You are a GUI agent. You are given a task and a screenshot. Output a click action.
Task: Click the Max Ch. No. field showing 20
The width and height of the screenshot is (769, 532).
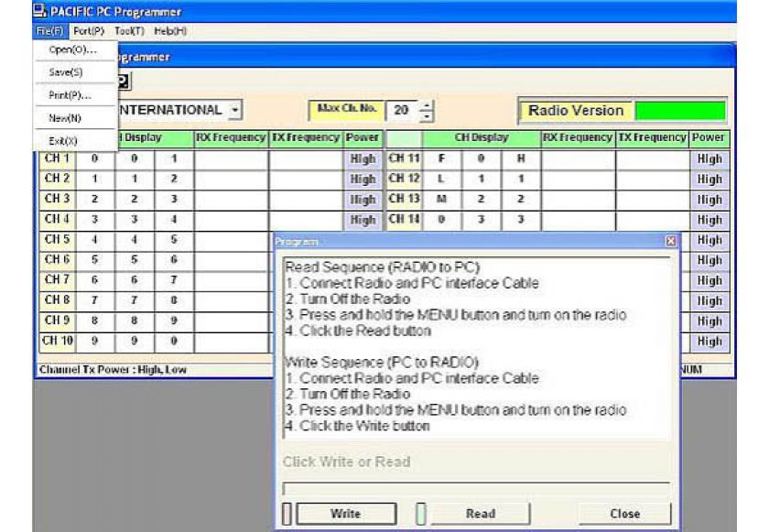pyautogui.click(x=402, y=111)
